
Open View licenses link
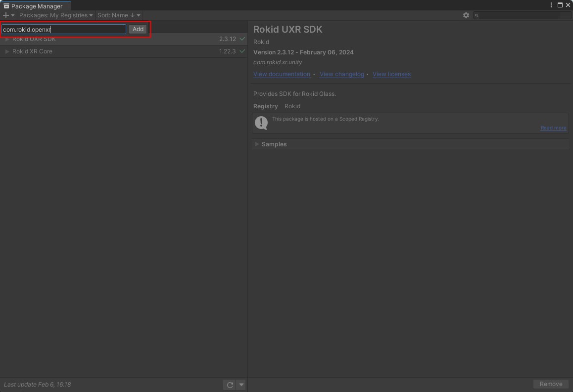click(x=391, y=74)
